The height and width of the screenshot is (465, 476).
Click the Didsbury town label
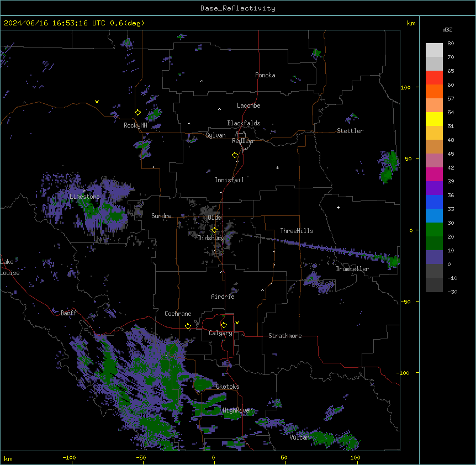pos(211,238)
